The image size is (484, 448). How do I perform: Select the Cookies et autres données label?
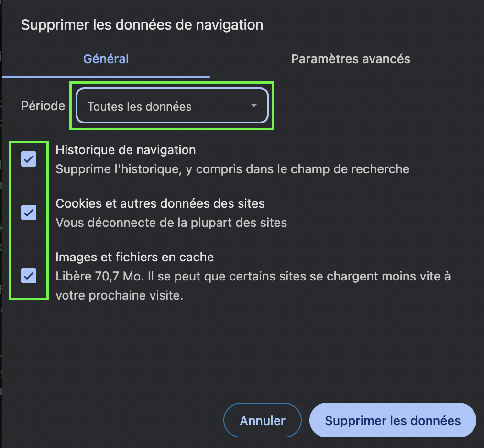[x=160, y=203]
